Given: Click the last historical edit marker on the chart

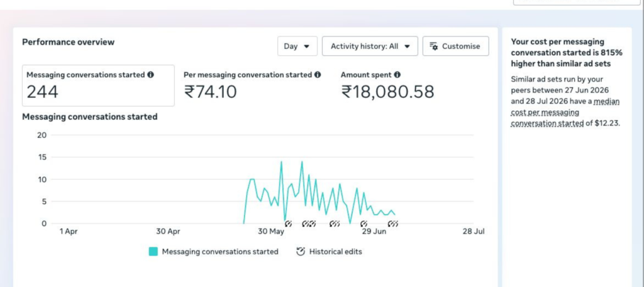Looking at the screenshot, I should click(x=393, y=224).
